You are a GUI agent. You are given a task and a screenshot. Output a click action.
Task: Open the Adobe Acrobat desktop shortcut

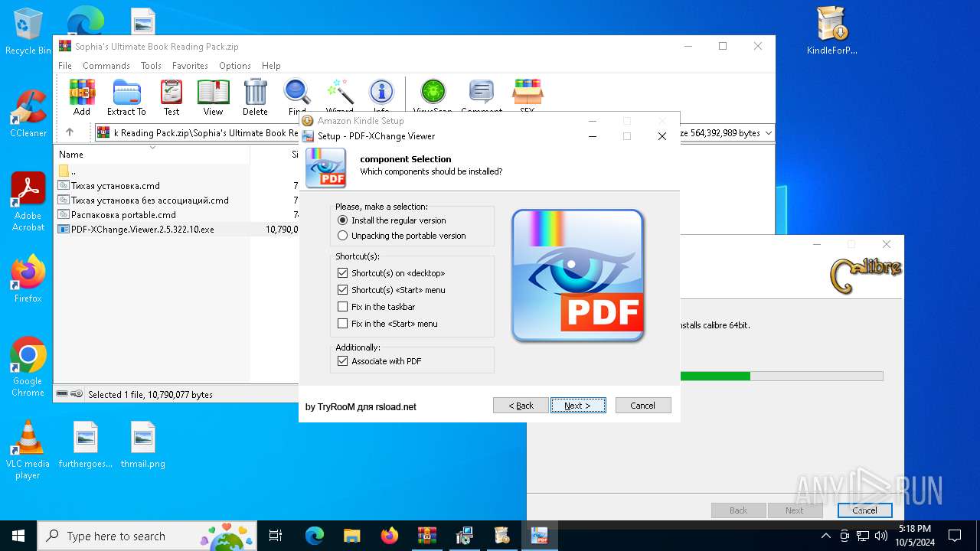[x=28, y=201]
